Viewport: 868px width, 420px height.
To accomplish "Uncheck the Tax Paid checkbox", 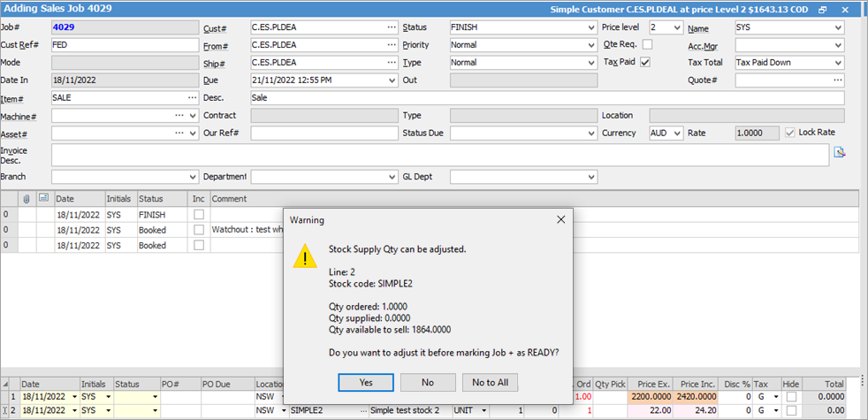I will 645,63.
